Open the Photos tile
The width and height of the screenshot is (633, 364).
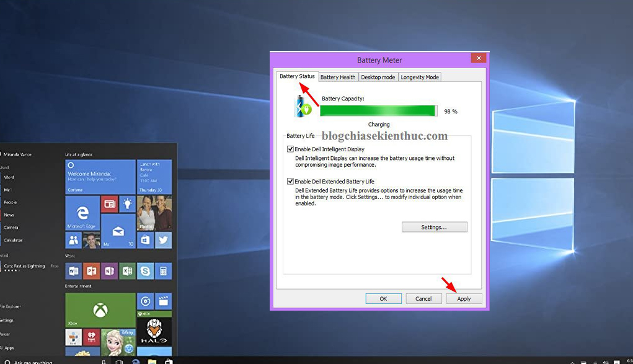click(154, 213)
